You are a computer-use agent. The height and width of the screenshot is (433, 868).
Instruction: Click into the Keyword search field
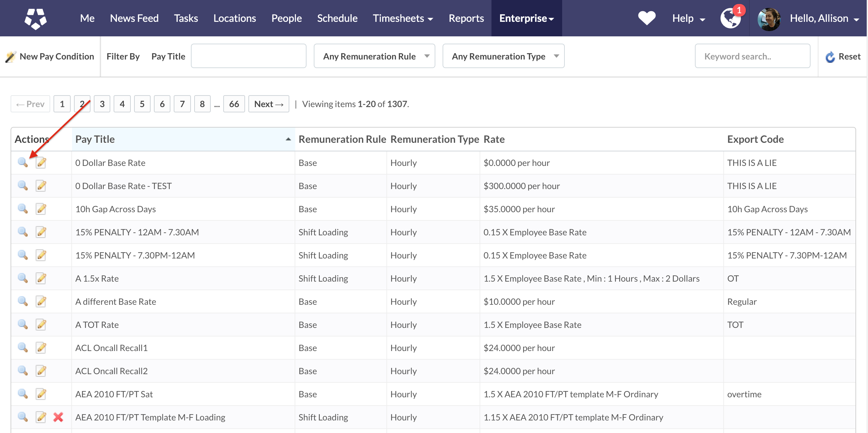point(752,56)
